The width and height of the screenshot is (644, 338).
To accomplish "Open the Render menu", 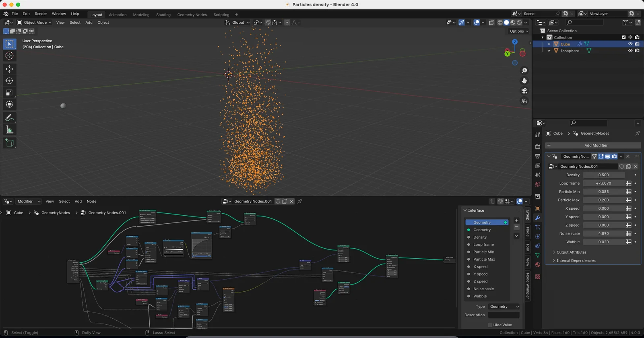I will pos(41,14).
